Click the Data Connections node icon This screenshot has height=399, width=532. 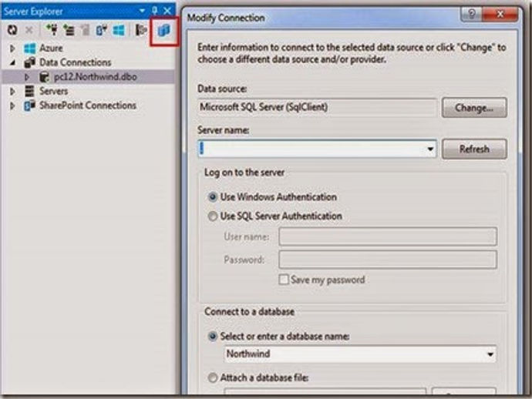(30, 62)
